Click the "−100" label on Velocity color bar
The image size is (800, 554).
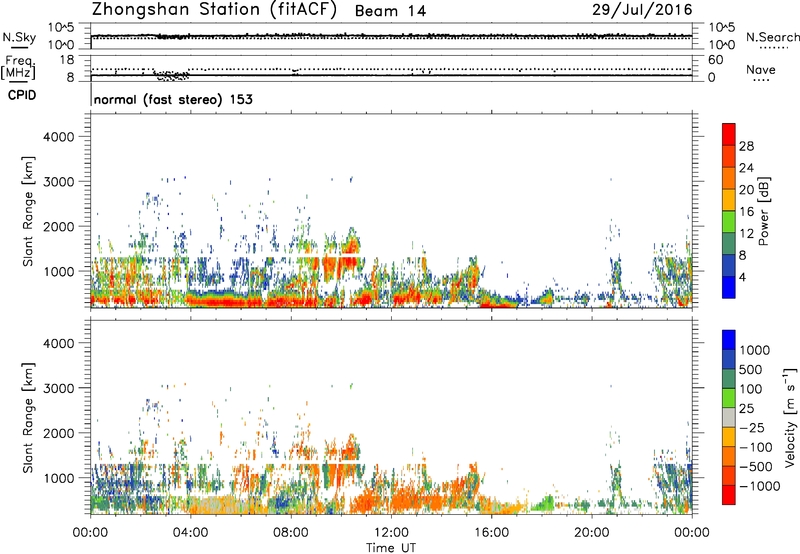[756, 447]
